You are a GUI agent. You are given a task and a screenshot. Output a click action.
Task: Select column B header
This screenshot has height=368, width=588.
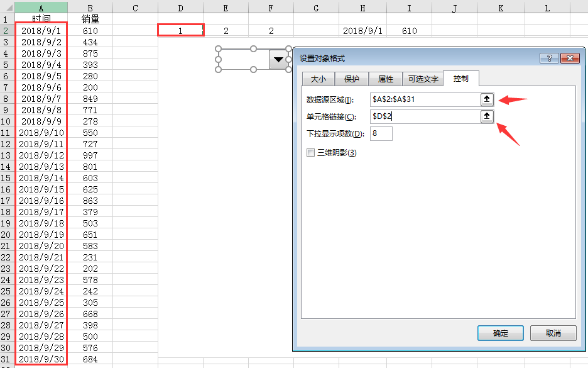point(90,8)
